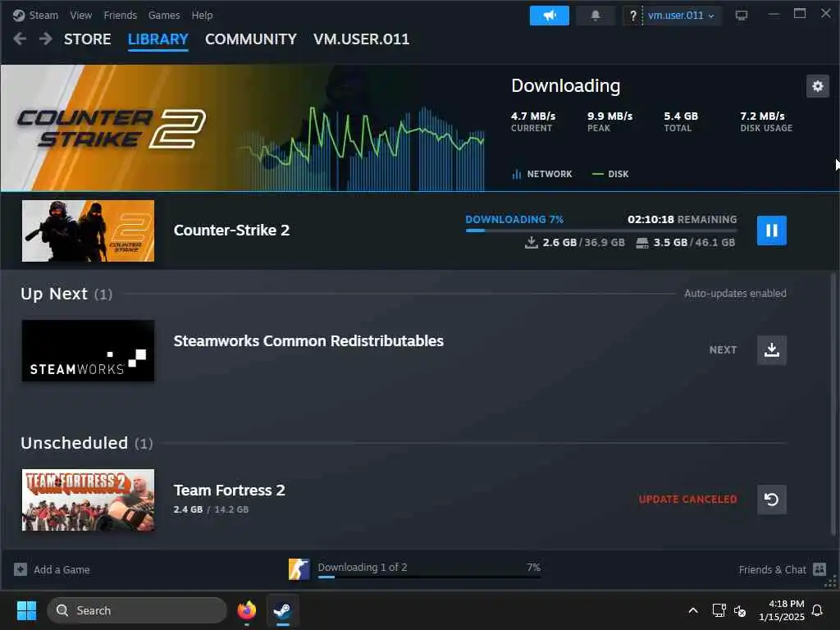Click Auto-updates enabled link
840x630 pixels.
coord(735,293)
